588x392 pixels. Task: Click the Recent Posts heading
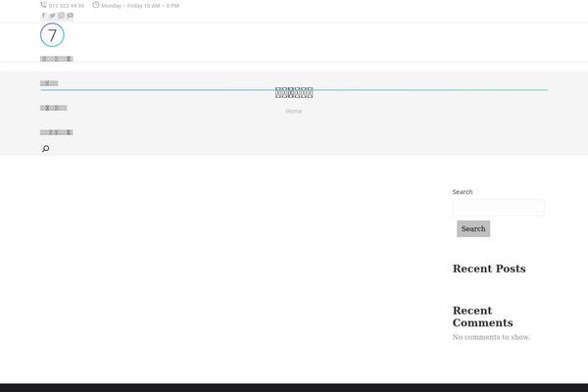click(x=489, y=269)
